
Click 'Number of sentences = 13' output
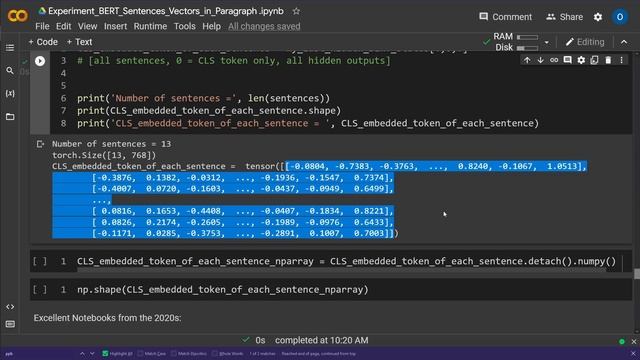tap(111, 144)
